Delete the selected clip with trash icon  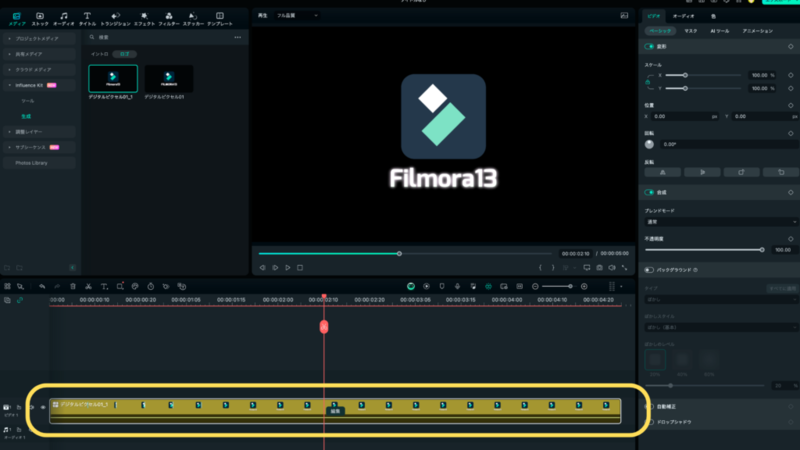(x=73, y=287)
